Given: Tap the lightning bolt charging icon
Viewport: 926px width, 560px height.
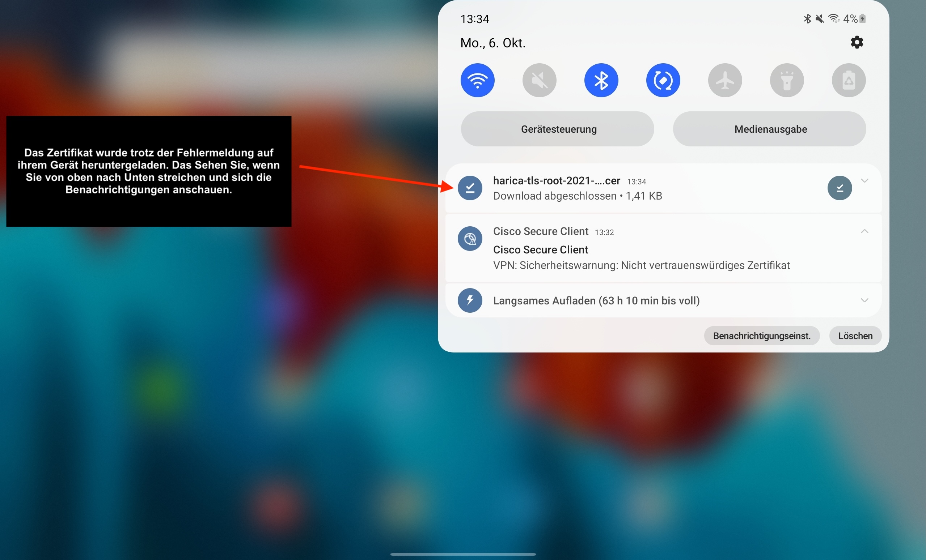Looking at the screenshot, I should click(x=470, y=300).
